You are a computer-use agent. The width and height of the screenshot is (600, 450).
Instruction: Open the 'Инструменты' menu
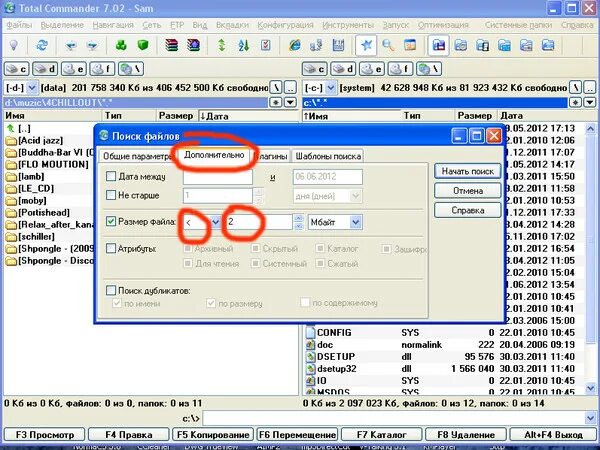[x=348, y=25]
